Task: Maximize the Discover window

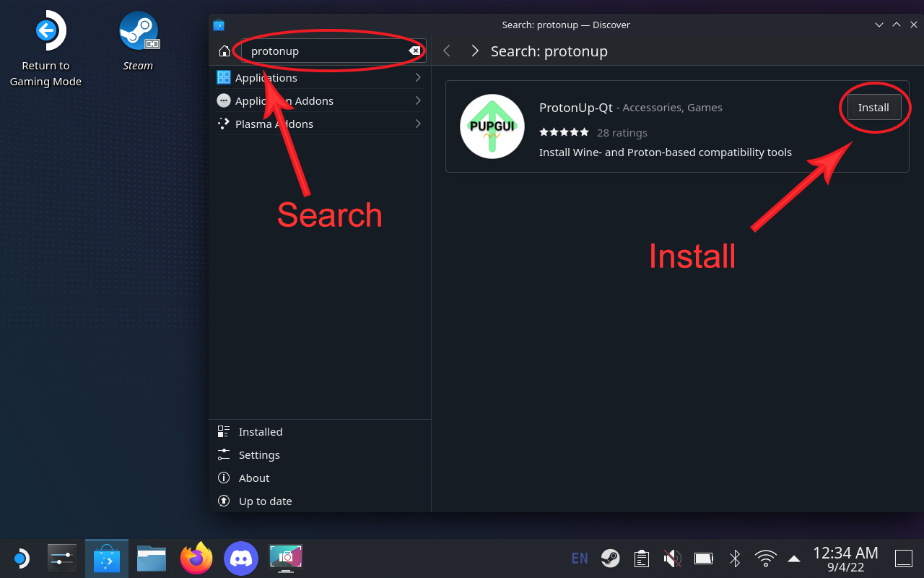Action: coord(896,25)
